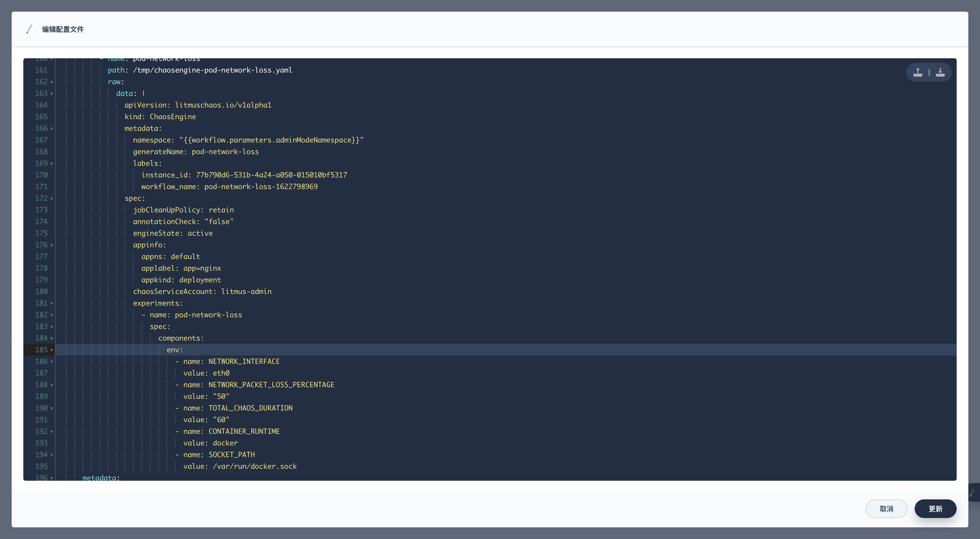Fold the spec section at line 172
This screenshot has width=980, height=539.
(x=51, y=199)
